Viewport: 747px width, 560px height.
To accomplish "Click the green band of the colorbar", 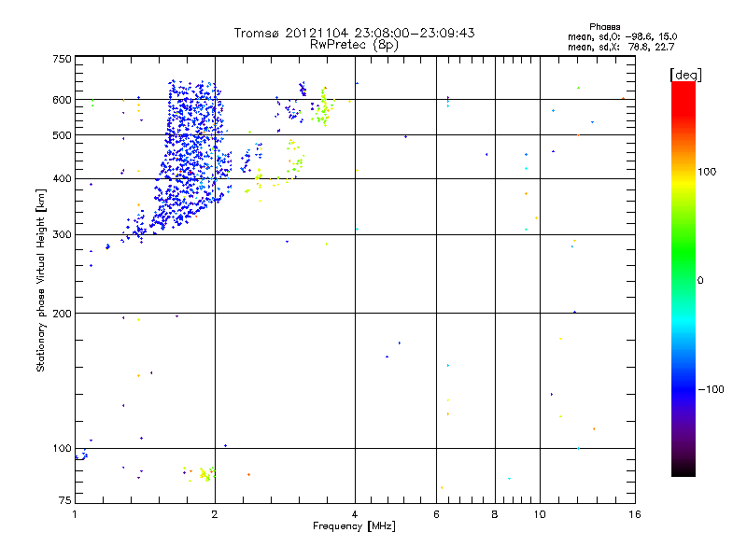I will tap(684, 252).
